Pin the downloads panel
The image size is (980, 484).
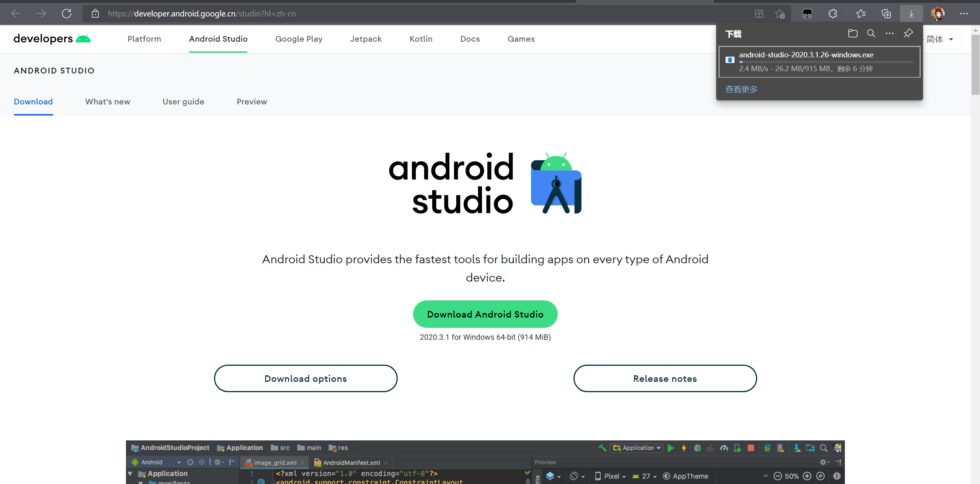click(x=908, y=34)
